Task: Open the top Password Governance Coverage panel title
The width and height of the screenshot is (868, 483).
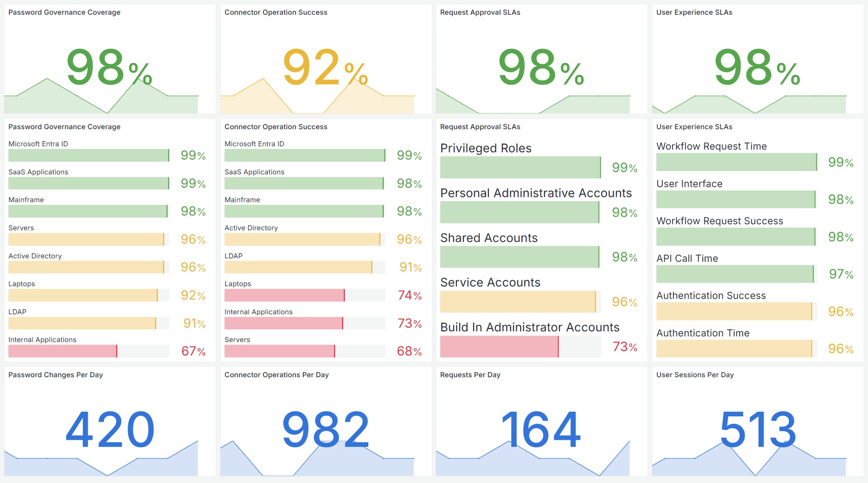Action: click(x=64, y=12)
